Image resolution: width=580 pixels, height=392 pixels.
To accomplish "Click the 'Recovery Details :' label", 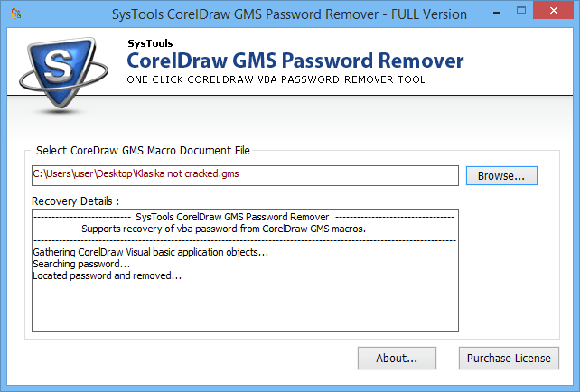I will (x=75, y=200).
